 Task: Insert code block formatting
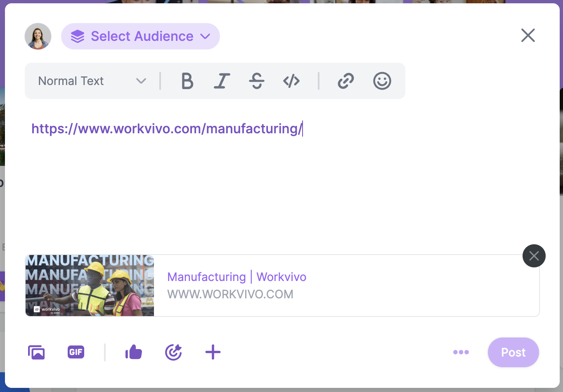[291, 81]
